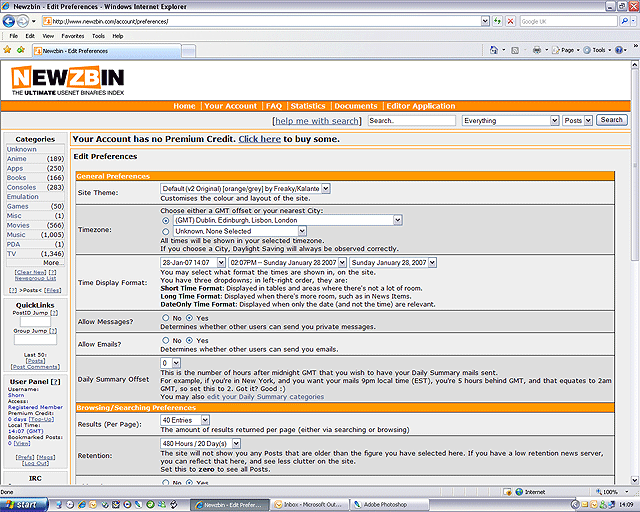Click the Search button
Screen dimensions: 640x512
611,120
